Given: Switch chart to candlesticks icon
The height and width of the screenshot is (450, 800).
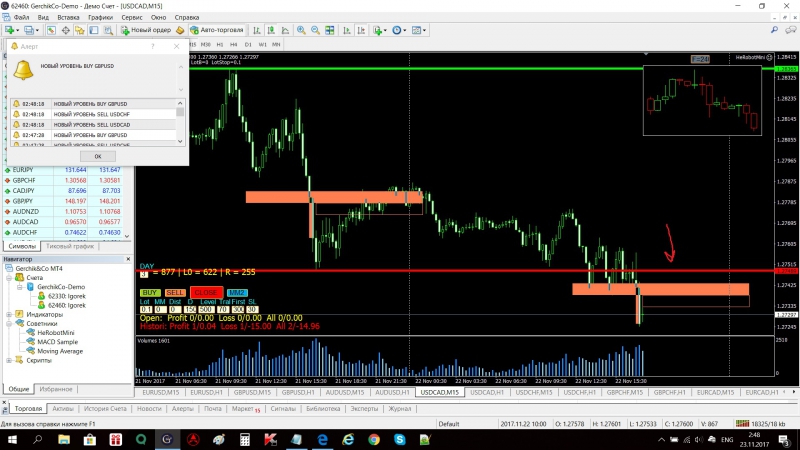Looking at the screenshot, I should click(271, 30).
